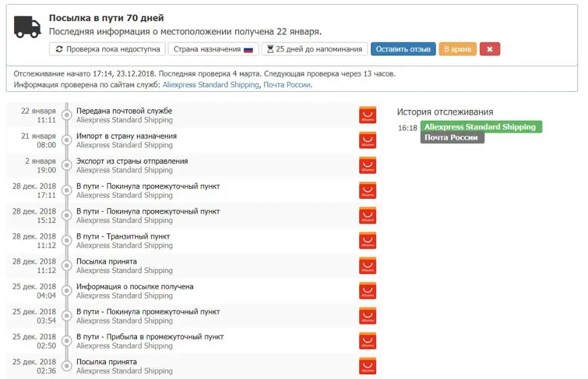Click timeline marker for 21 января 08:00
588x379 pixels.
pyautogui.click(x=67, y=140)
